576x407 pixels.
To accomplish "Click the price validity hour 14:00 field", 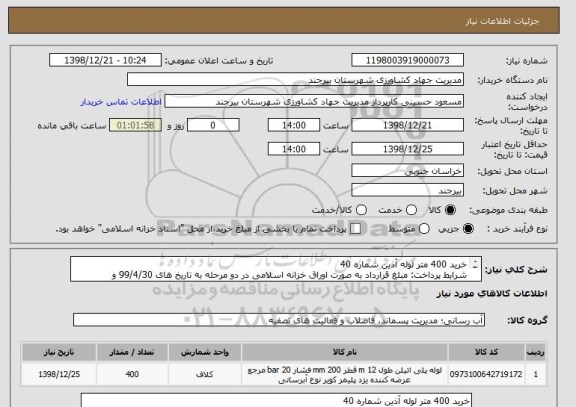I will coord(294,149).
